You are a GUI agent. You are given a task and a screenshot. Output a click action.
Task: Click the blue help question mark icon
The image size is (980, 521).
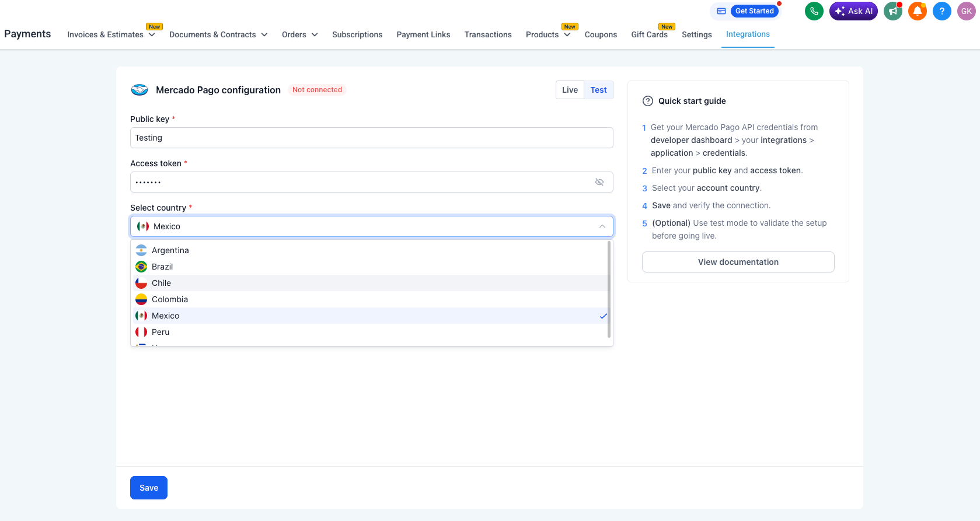coord(942,11)
